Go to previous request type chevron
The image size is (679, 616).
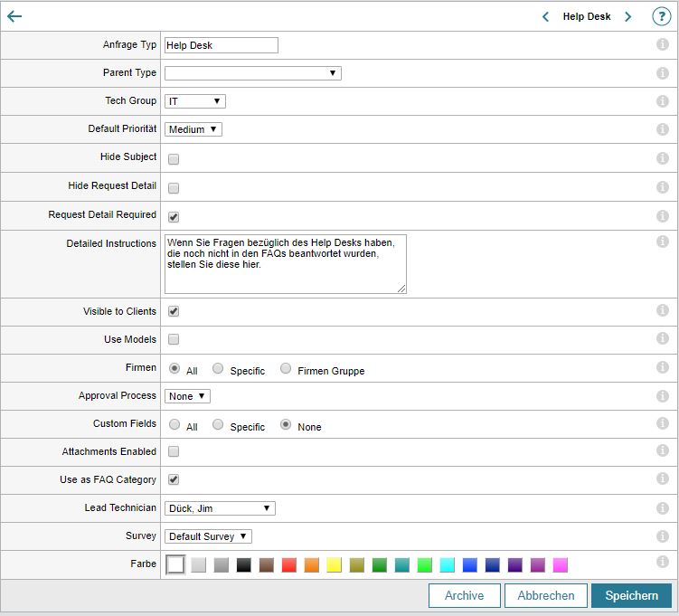pyautogui.click(x=545, y=17)
